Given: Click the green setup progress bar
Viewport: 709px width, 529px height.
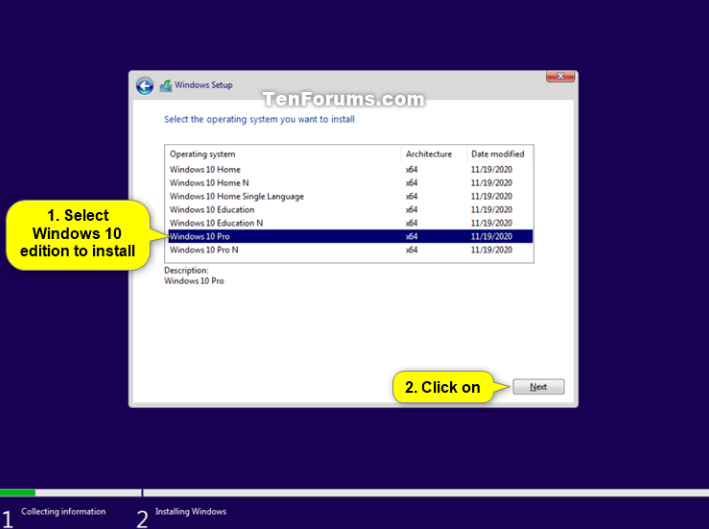Looking at the screenshot, I should pyautogui.click(x=18, y=493).
